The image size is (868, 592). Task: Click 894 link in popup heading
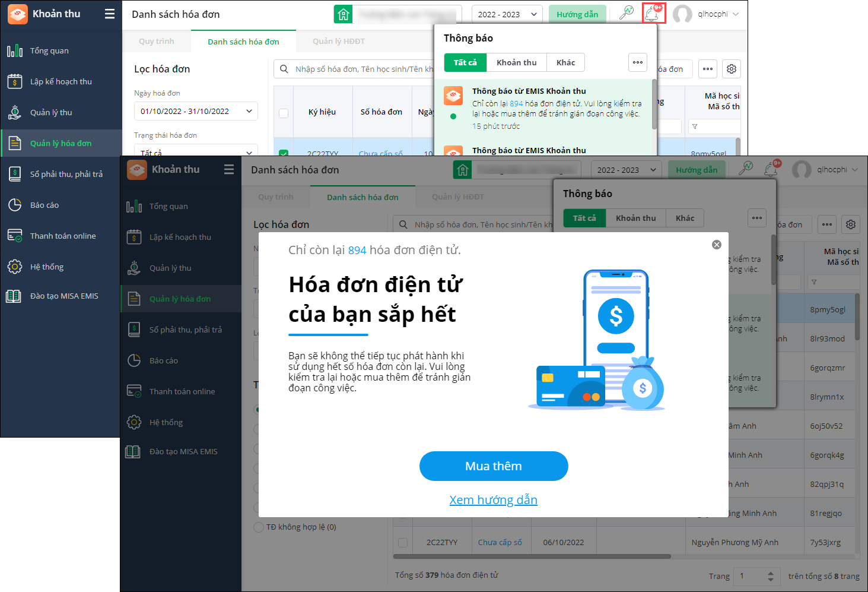click(x=357, y=251)
